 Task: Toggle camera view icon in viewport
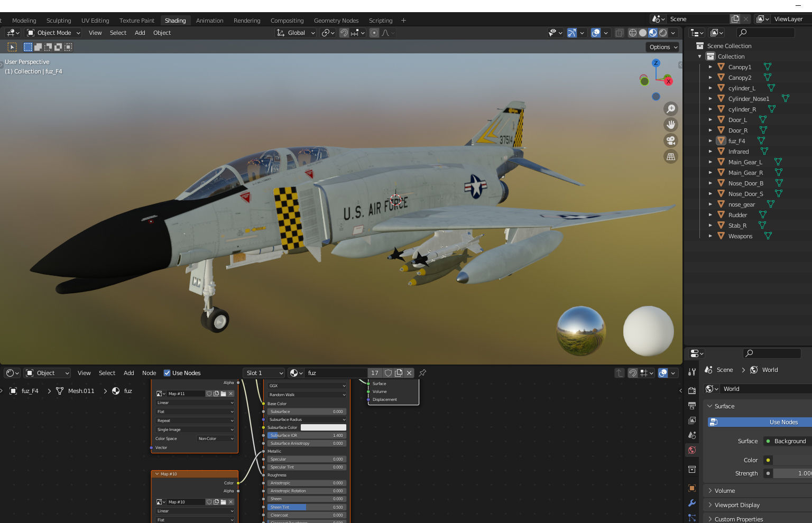671,141
